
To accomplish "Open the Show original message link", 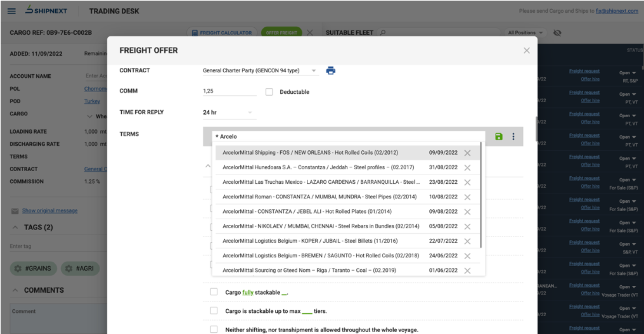I will 50,211.
